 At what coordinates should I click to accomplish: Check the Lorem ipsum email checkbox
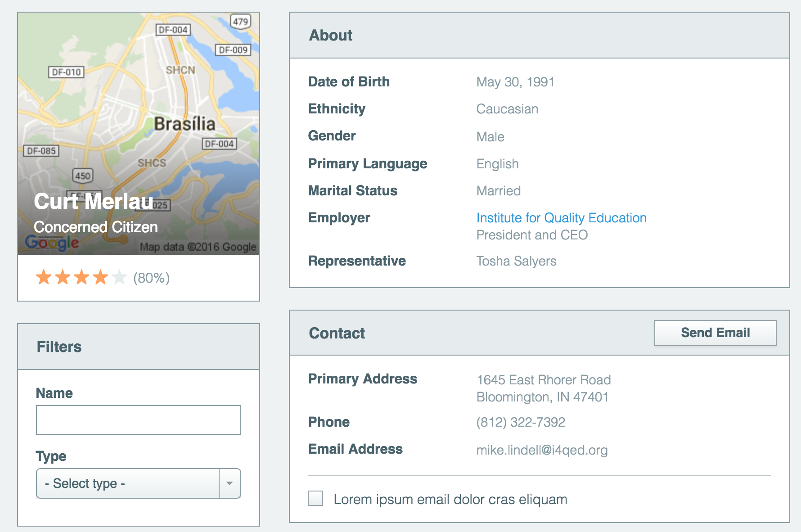[x=315, y=498]
